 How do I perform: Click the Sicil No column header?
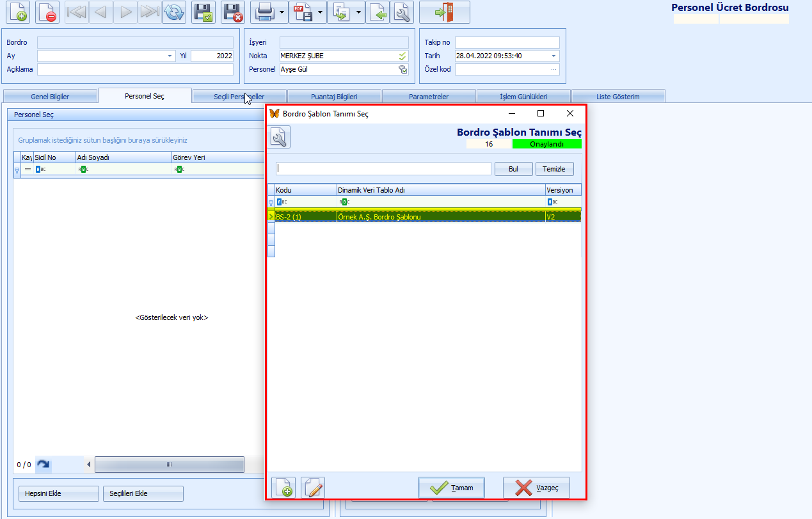point(54,157)
